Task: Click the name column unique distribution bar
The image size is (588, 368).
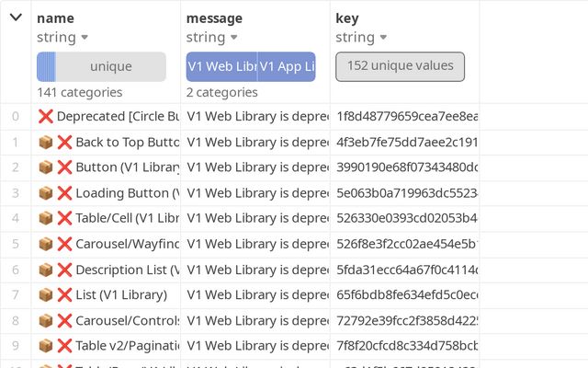Action: (101, 67)
